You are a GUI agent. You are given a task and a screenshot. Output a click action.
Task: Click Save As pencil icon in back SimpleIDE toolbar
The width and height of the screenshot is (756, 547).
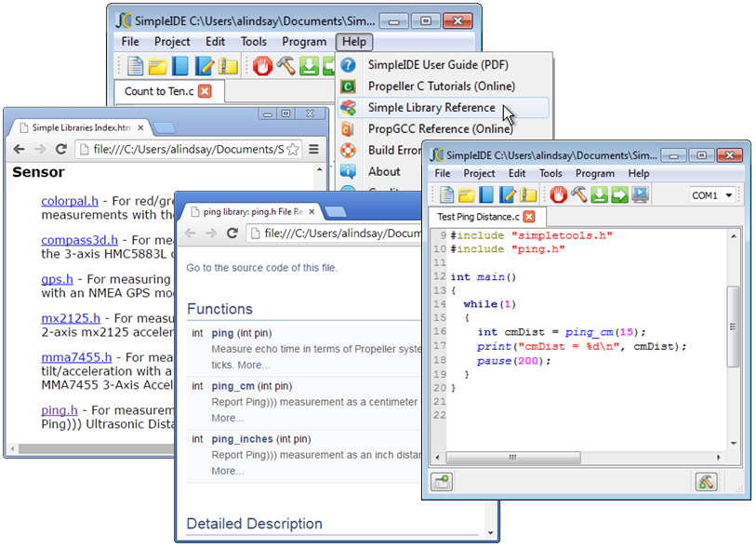pos(204,66)
